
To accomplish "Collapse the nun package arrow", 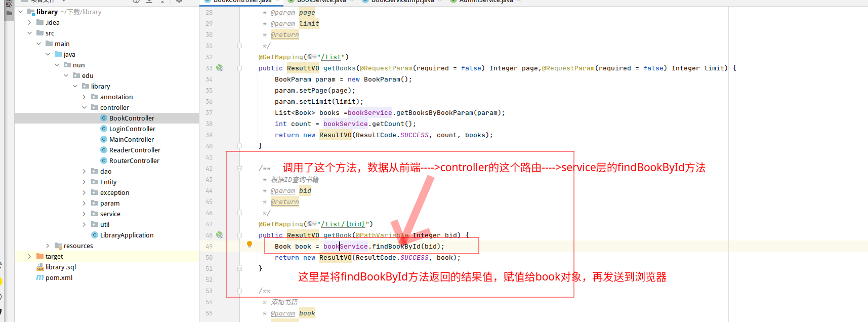I will pyautogui.click(x=57, y=65).
